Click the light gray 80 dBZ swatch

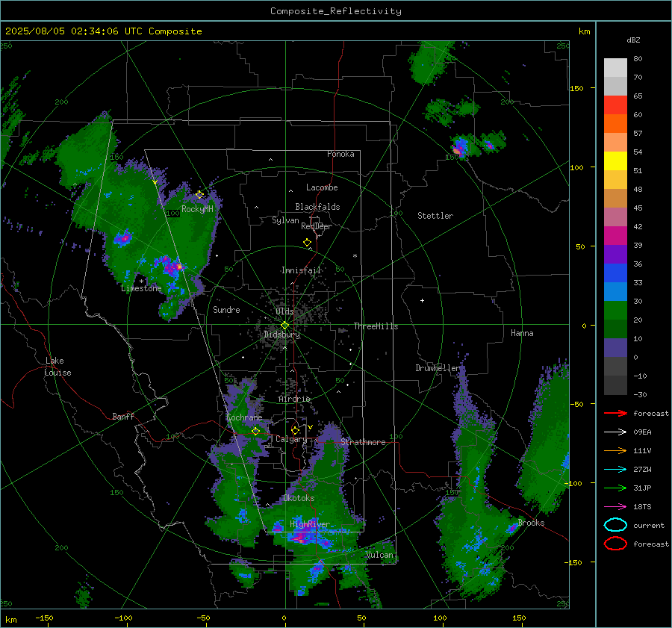(x=615, y=67)
